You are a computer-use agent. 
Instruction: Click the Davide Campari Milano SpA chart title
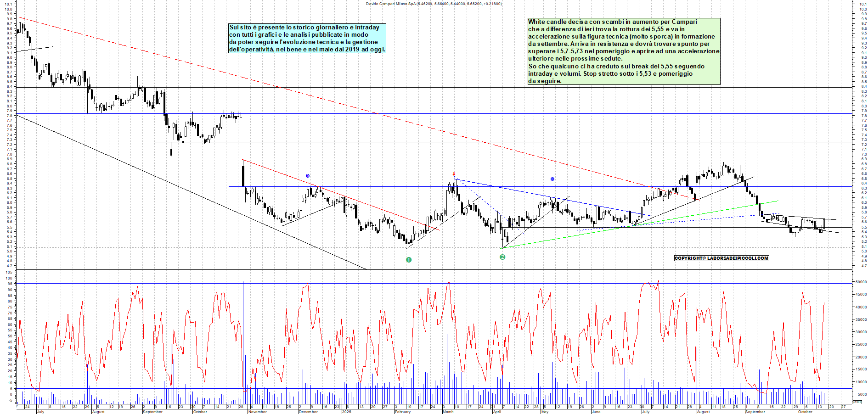coord(434,4)
